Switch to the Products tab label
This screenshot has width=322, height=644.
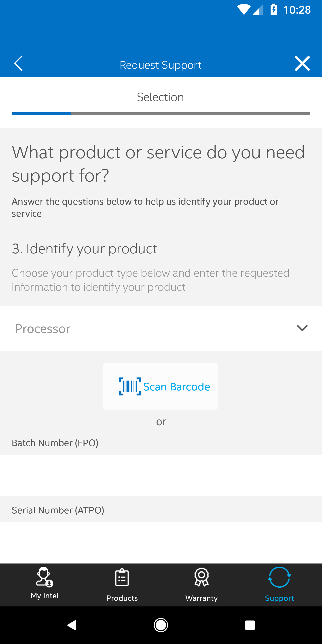point(122,598)
